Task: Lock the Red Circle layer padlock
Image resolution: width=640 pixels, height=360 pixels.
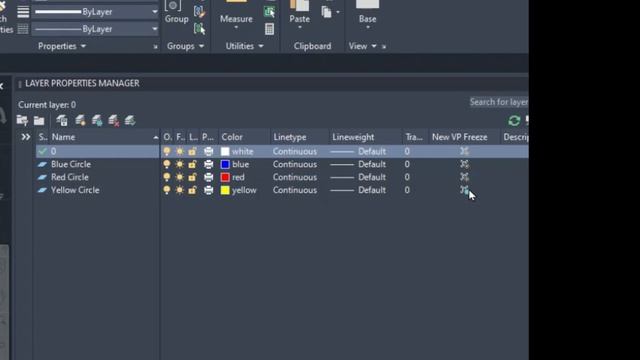Action: (x=192, y=178)
